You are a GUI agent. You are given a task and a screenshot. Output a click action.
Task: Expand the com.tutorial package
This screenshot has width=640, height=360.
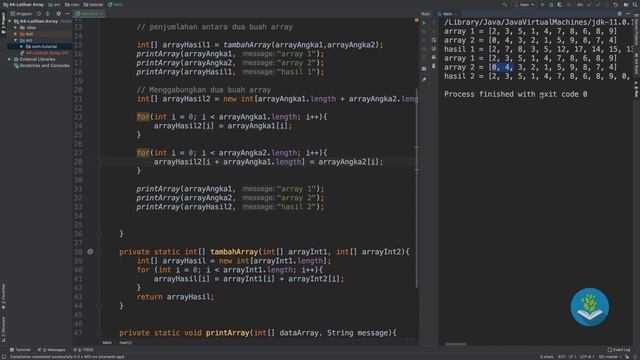22,47
